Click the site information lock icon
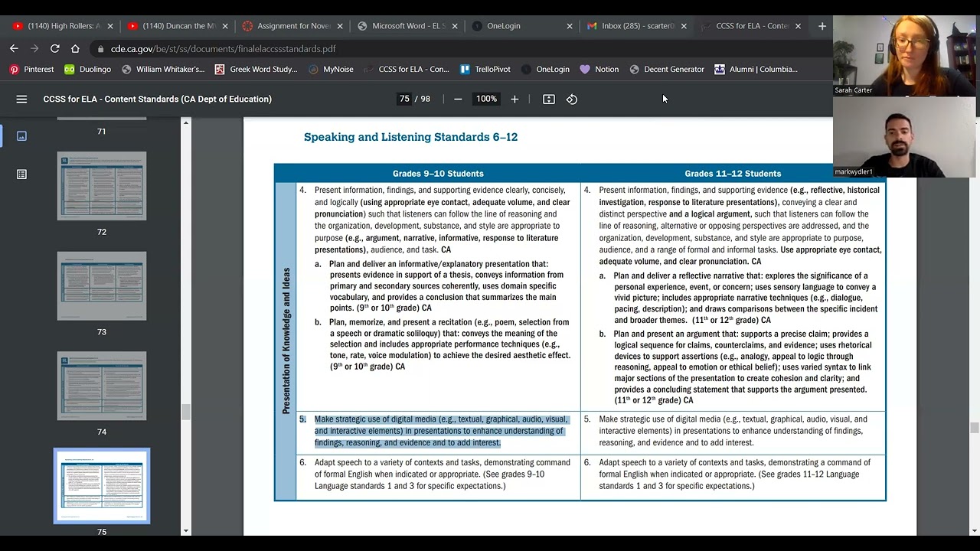This screenshot has height=551, width=980. click(x=100, y=48)
